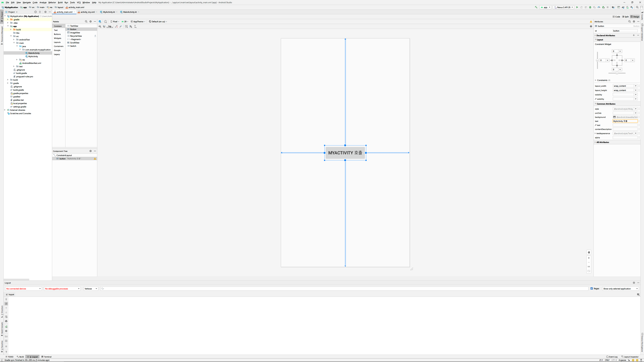Click the pan hand tool icon
The width and height of the screenshot is (644, 362).
(589, 252)
